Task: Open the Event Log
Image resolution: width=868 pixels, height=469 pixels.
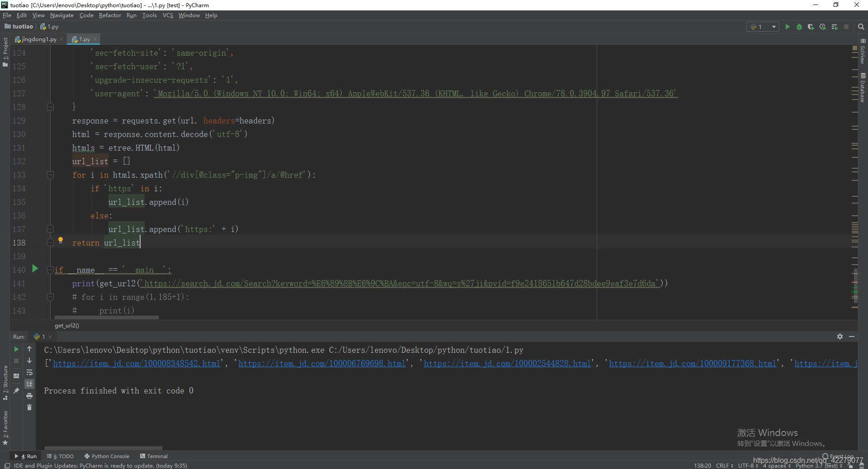Action: tap(839, 456)
